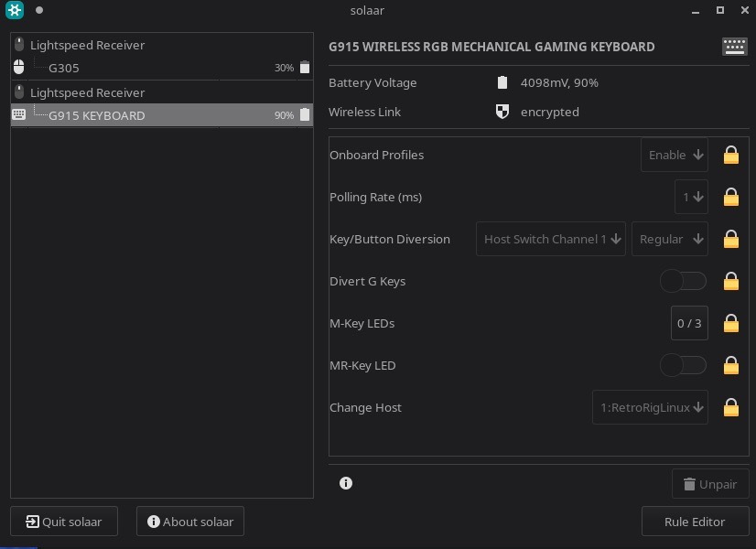
Task: Click the lock icon beside M-Key LEDs
Action: click(730, 323)
